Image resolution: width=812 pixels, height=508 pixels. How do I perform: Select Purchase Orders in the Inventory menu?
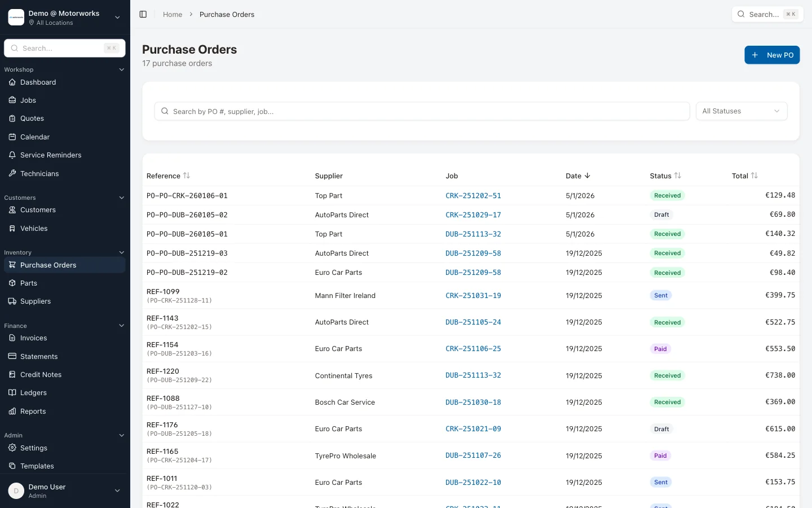(x=48, y=265)
